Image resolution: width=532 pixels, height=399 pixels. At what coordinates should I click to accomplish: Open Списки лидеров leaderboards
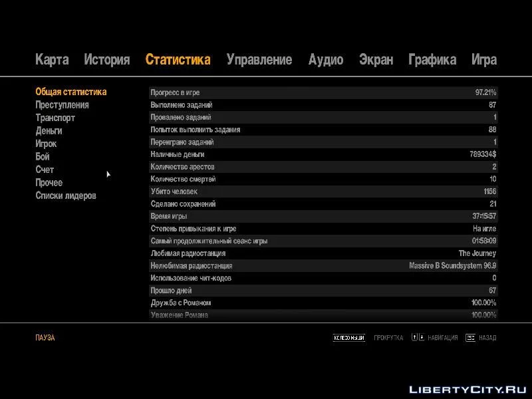pyautogui.click(x=66, y=196)
